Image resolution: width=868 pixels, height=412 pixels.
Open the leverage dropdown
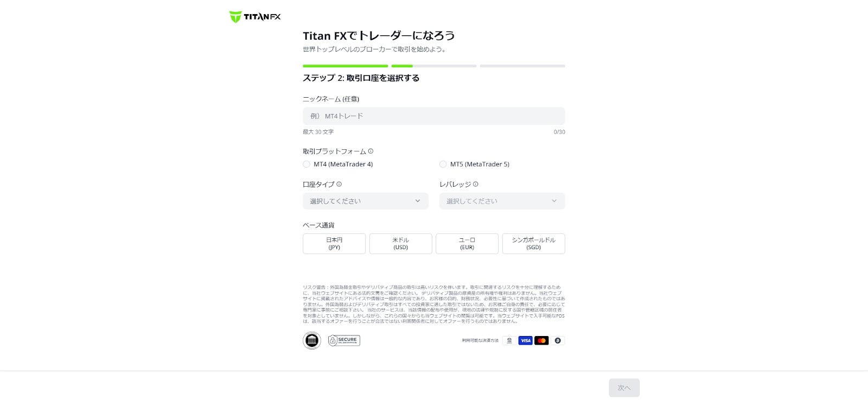tap(502, 201)
